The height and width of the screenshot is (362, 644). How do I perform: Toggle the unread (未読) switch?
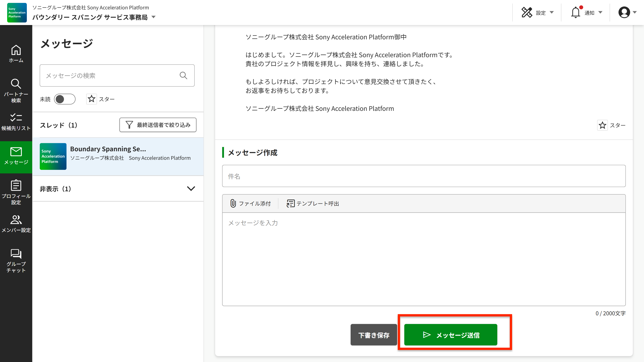pyautogui.click(x=64, y=99)
